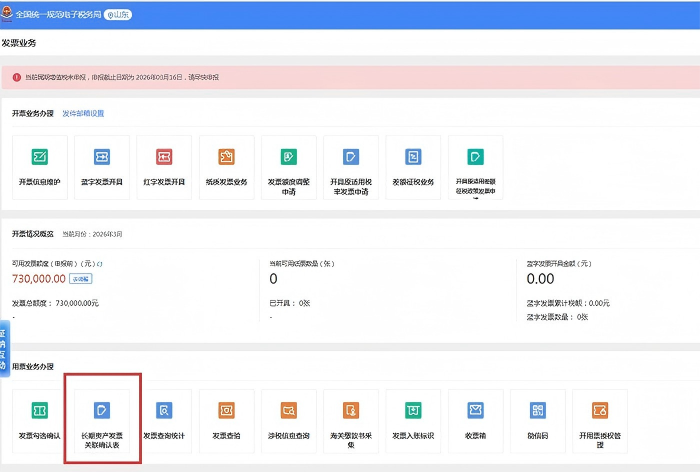This screenshot has width=700, height=472.
Task: Open the 征纳互动 side tab
Action: tap(4, 349)
